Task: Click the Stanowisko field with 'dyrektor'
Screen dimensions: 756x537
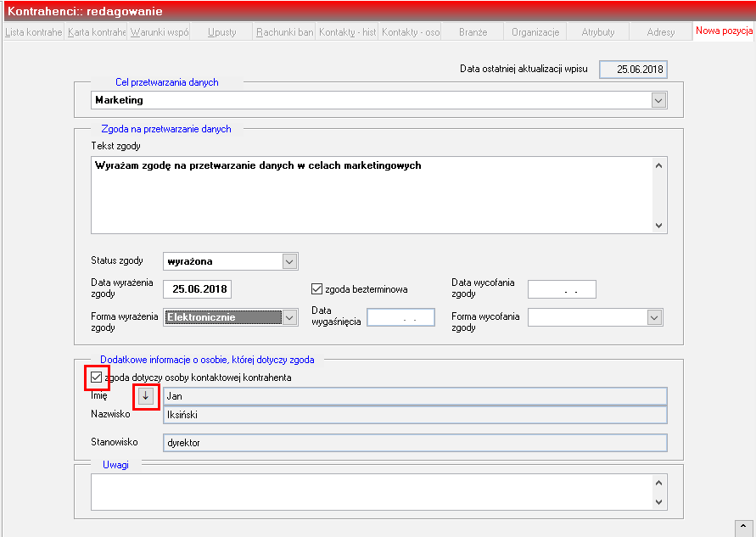Action: (x=415, y=443)
